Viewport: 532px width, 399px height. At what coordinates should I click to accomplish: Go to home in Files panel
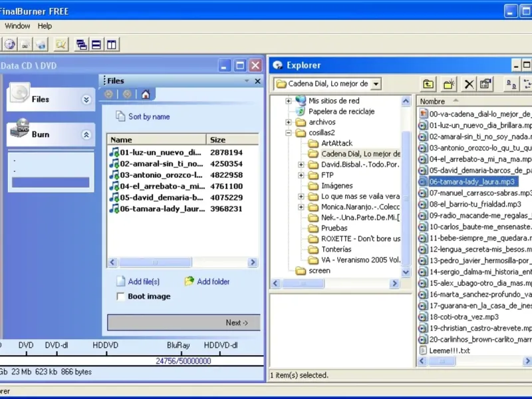click(x=146, y=94)
